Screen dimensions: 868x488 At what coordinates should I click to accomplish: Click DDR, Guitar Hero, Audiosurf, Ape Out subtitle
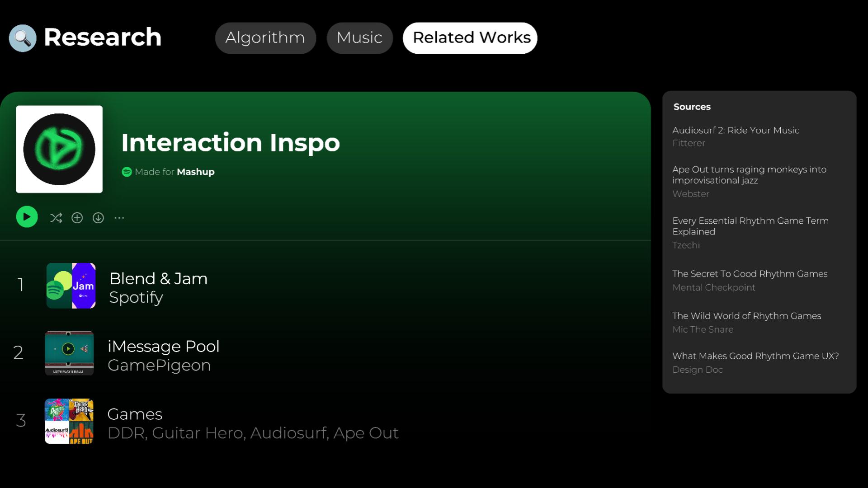point(253,433)
